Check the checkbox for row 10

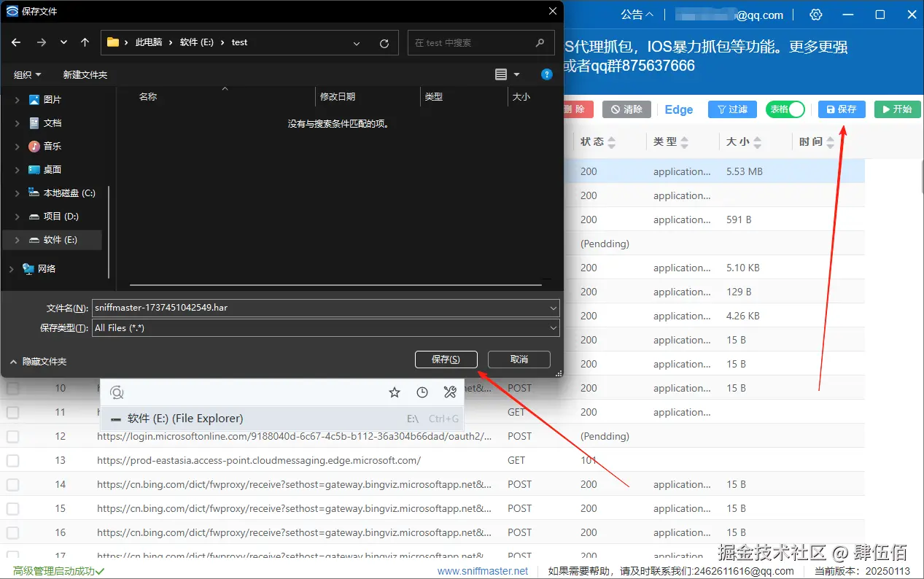click(x=13, y=388)
